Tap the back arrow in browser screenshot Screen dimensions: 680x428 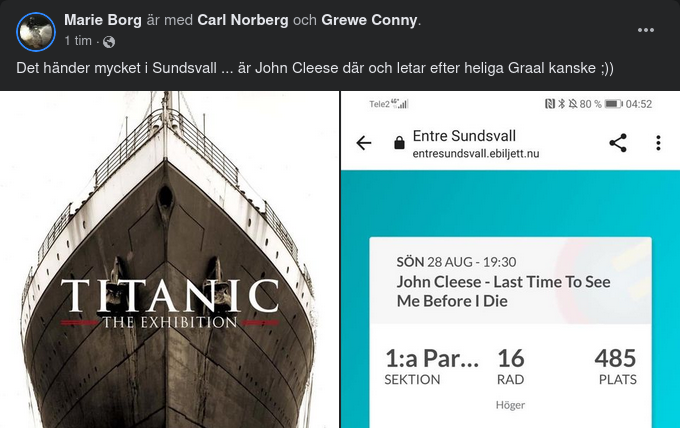(x=364, y=143)
